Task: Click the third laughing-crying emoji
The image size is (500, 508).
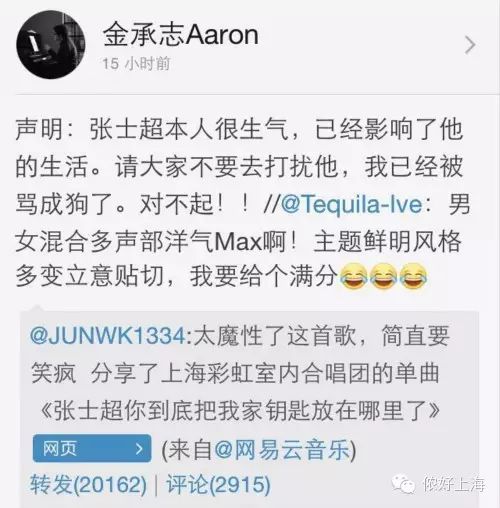Action: point(413,276)
